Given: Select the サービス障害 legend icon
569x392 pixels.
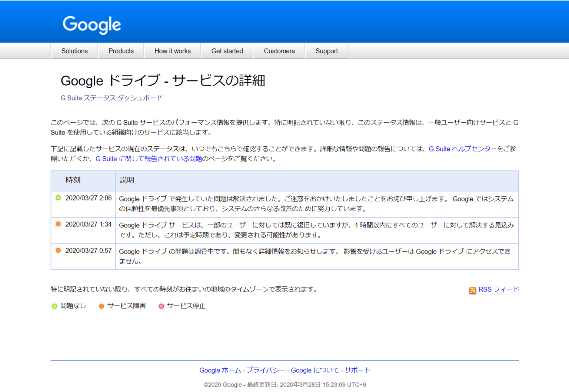Looking at the screenshot, I should coord(101,306).
